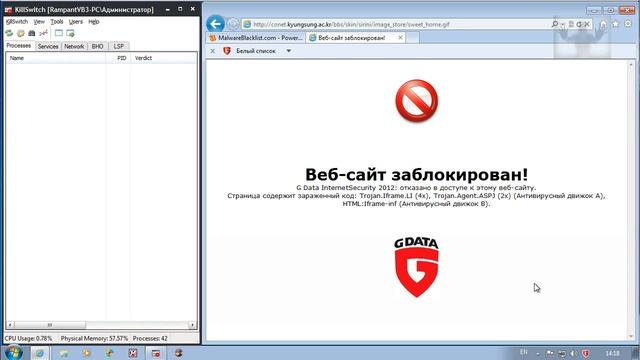Sort process list by PID column

coord(118,58)
